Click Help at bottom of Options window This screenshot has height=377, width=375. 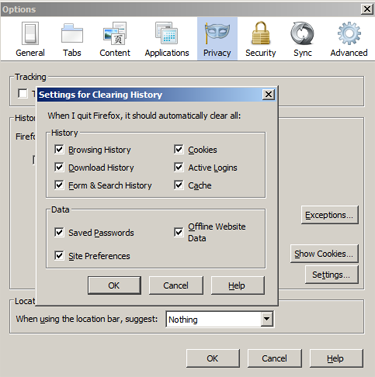336,358
